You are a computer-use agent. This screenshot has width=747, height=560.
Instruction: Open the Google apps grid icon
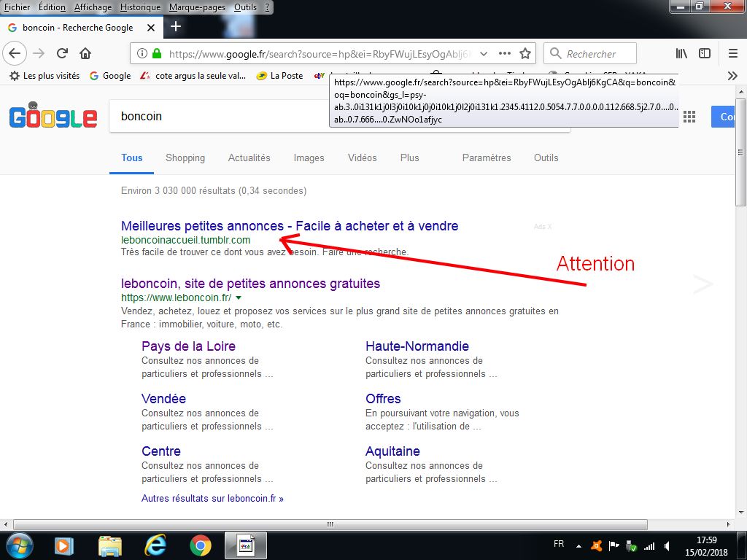pyautogui.click(x=689, y=117)
